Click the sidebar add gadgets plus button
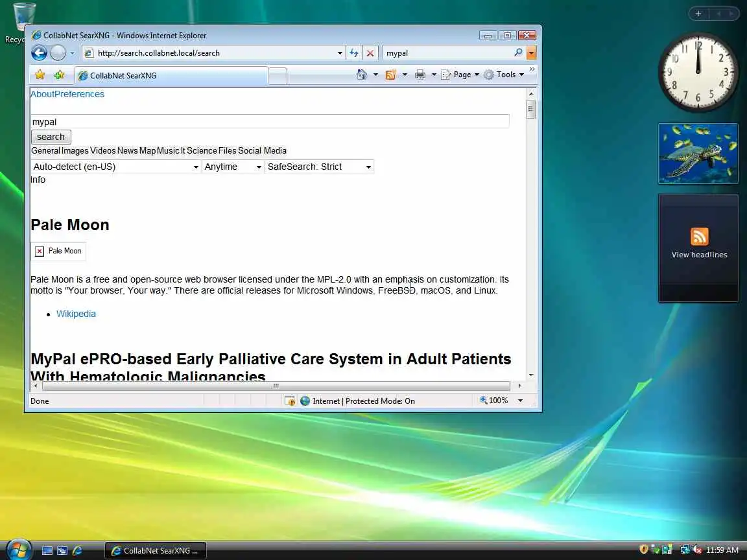The image size is (747, 560). pos(698,14)
